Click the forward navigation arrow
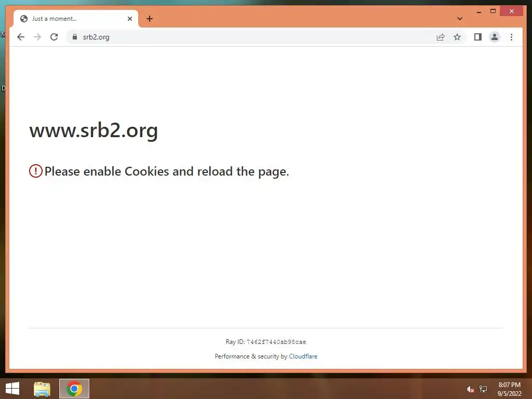The height and width of the screenshot is (399, 532). pyautogui.click(x=37, y=37)
